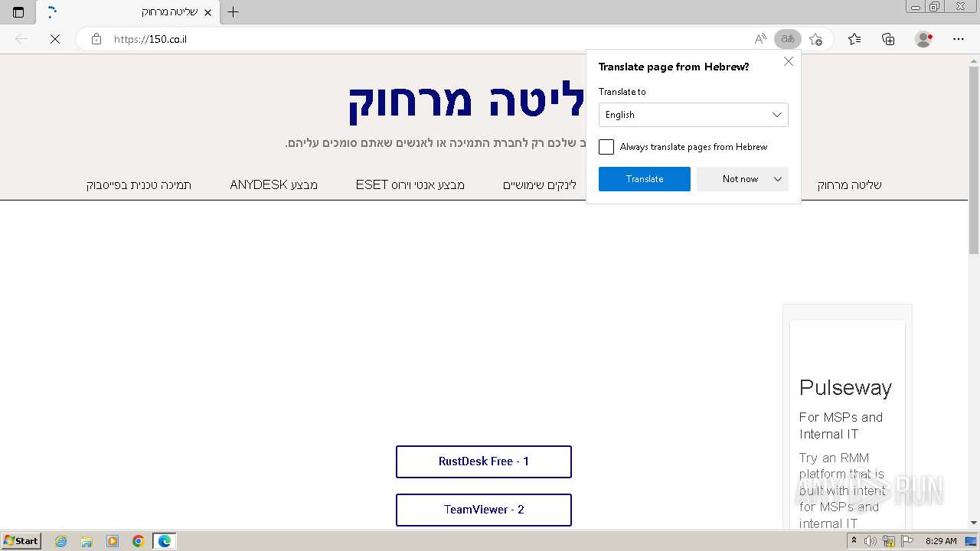Add page to favorites star icon

click(815, 39)
